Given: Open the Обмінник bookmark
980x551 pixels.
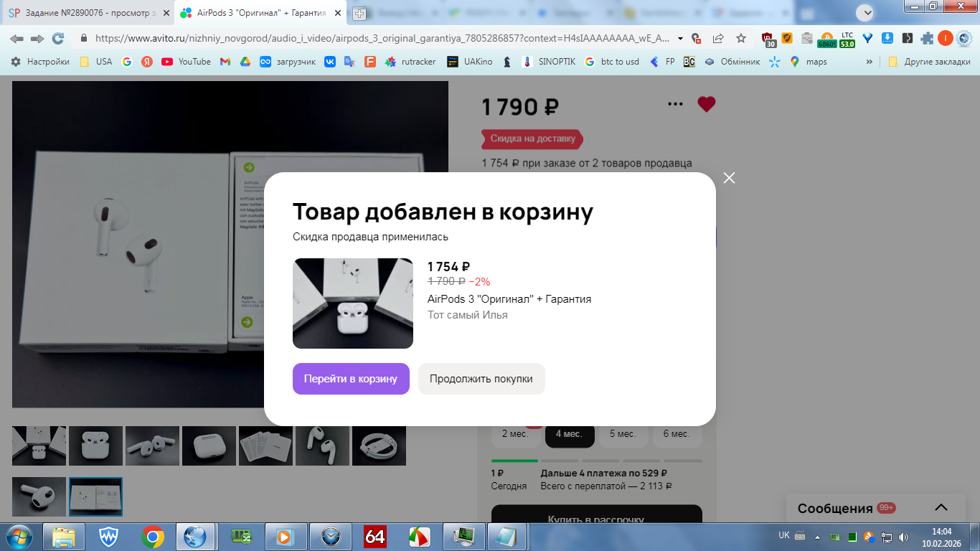Looking at the screenshot, I should click(x=732, y=62).
